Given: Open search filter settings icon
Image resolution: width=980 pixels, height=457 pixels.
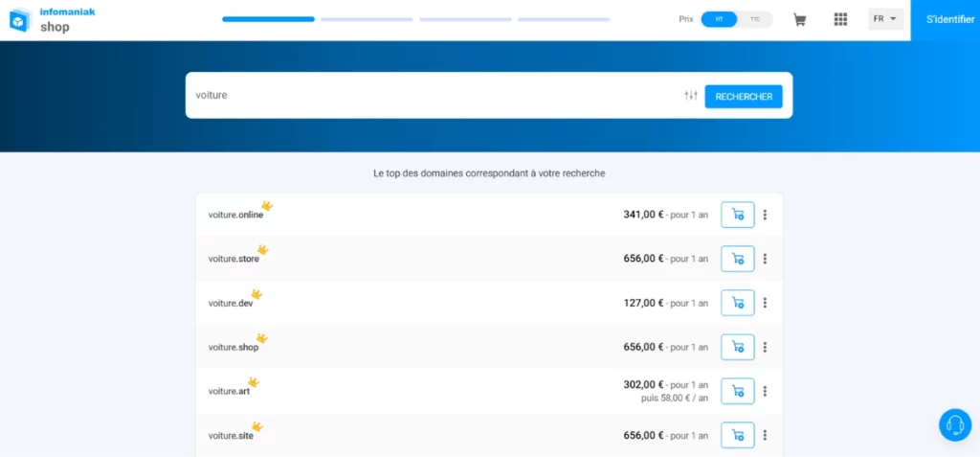Looking at the screenshot, I should (691, 96).
